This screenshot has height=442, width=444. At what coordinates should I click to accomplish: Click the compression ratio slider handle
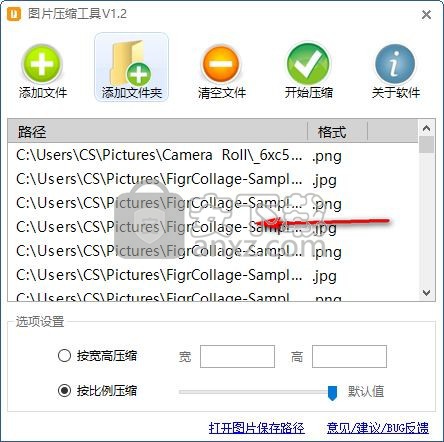[332, 393]
